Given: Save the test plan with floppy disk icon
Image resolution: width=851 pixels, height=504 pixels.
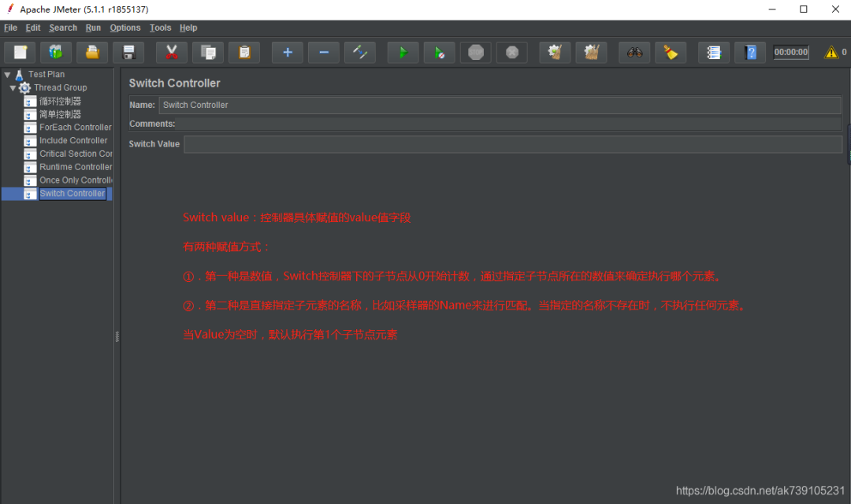Looking at the screenshot, I should (128, 52).
